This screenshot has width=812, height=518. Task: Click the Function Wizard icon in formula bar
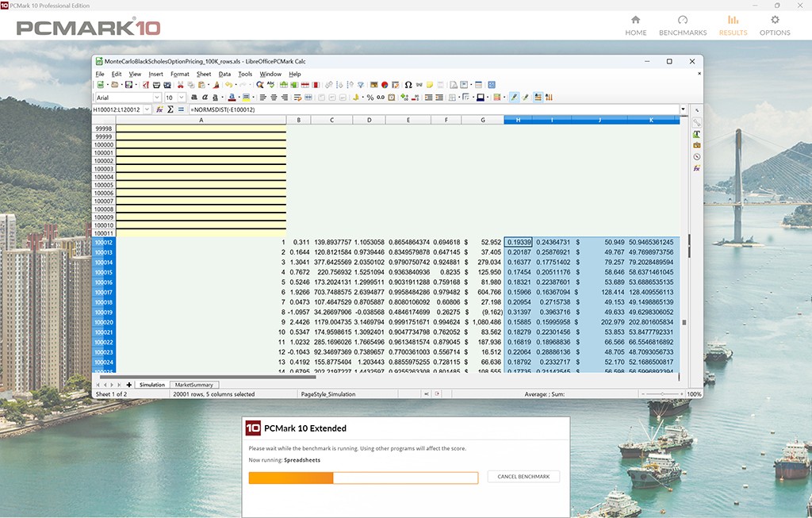click(159, 109)
